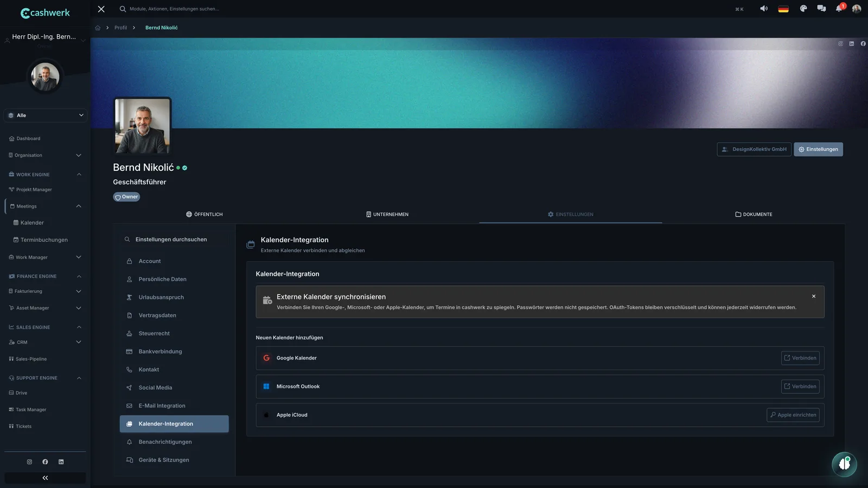Open the chat messages icon

pyautogui.click(x=821, y=9)
